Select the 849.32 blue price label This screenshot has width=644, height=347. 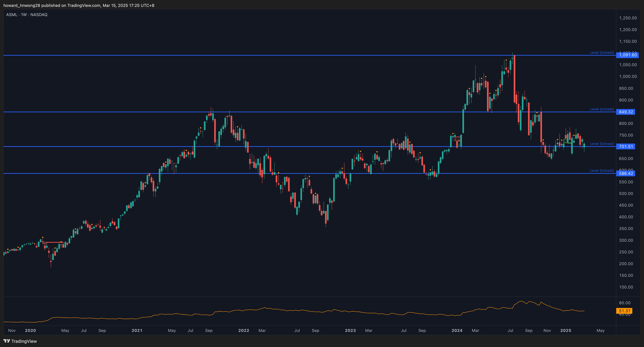pos(626,112)
